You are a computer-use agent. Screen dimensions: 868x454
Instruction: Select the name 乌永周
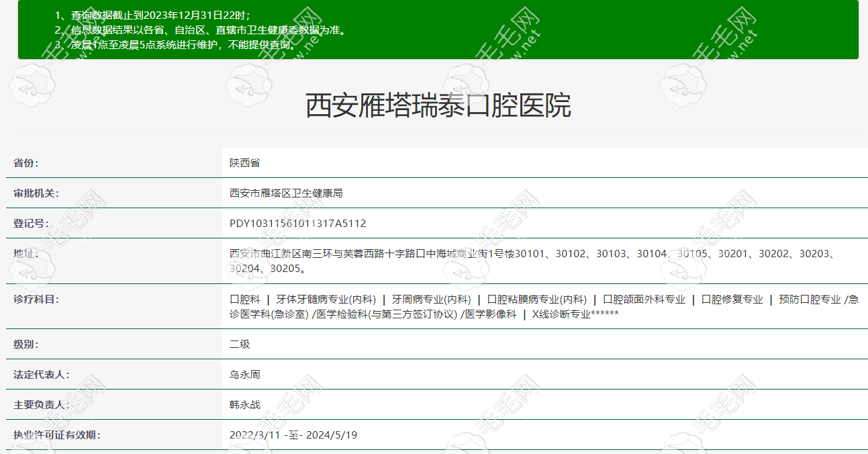[244, 375]
